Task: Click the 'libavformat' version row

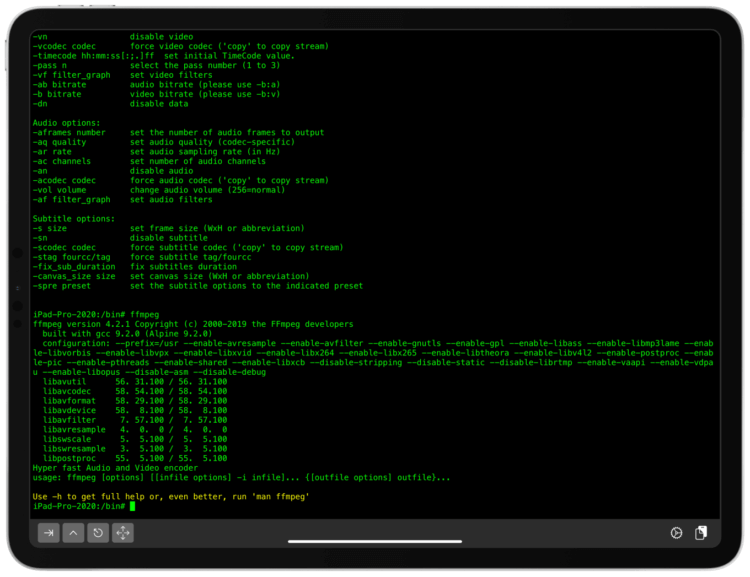Action: pos(135,400)
